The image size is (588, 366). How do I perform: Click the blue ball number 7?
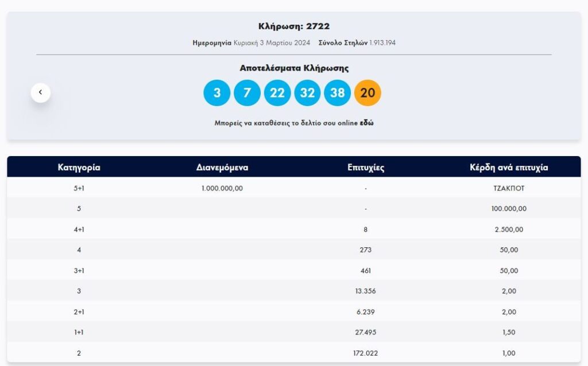[x=247, y=93]
